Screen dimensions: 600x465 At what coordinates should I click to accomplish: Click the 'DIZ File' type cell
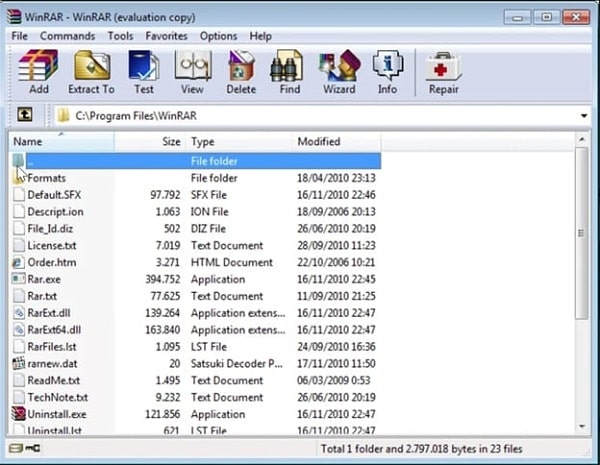[209, 228]
